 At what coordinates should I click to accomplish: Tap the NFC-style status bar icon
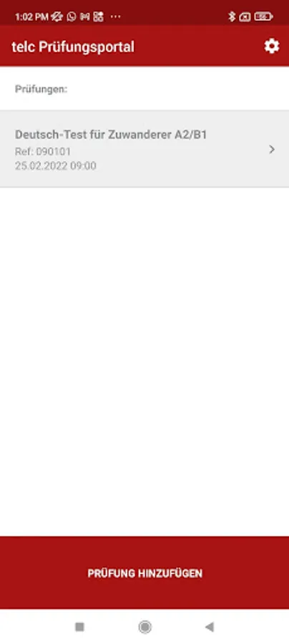pyautogui.click(x=85, y=17)
